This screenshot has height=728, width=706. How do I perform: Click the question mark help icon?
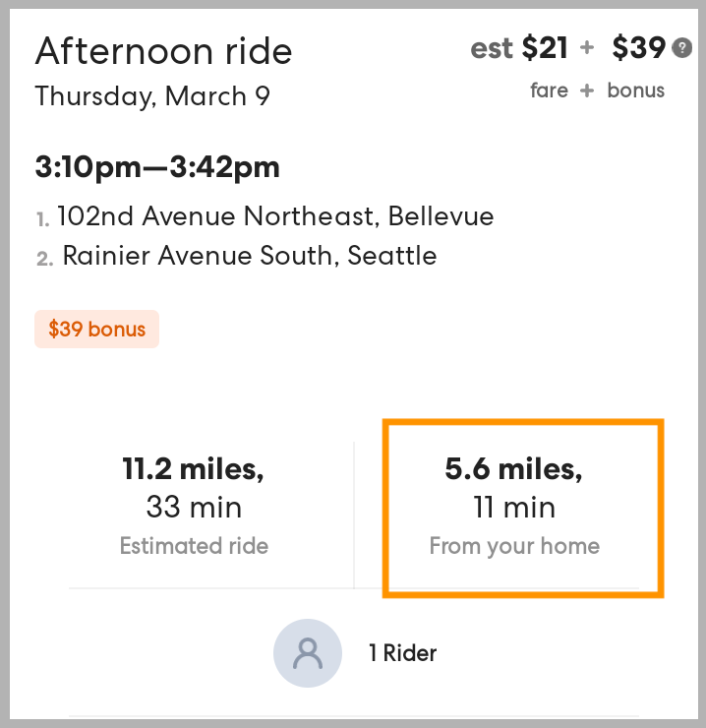tap(682, 47)
